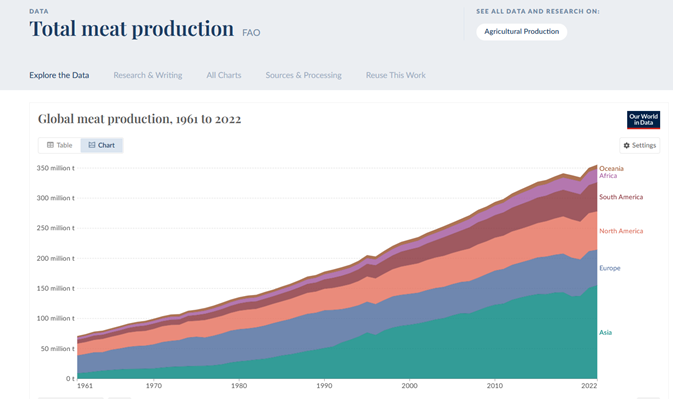673x399 pixels.
Task: Highlight the North America legend label
Action: tap(621, 231)
